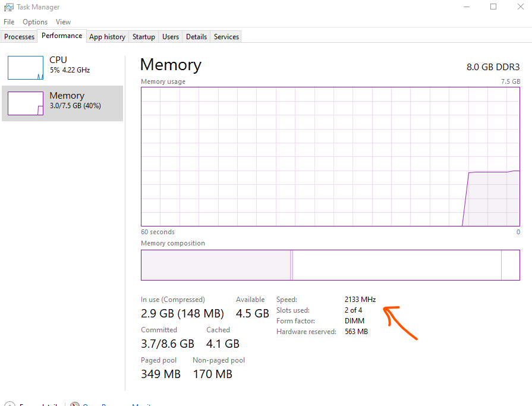Screen dimensions: 532x406
Task: Open the Options menu
Action: tap(35, 22)
